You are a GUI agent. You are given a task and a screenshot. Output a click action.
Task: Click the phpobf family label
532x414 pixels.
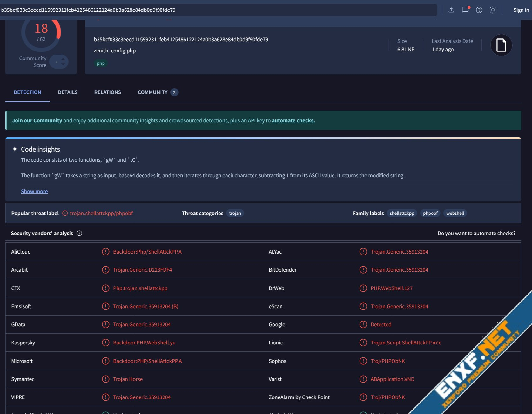pos(430,213)
